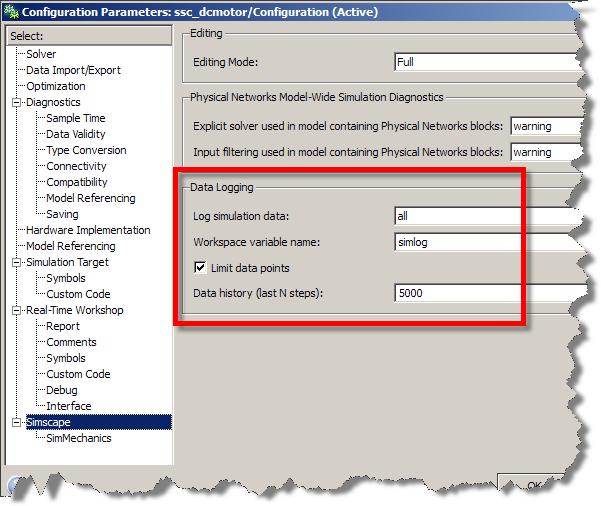Select Custom Code under Real-Time Workshop
Viewport: 601px width, 506px height.
click(x=78, y=374)
